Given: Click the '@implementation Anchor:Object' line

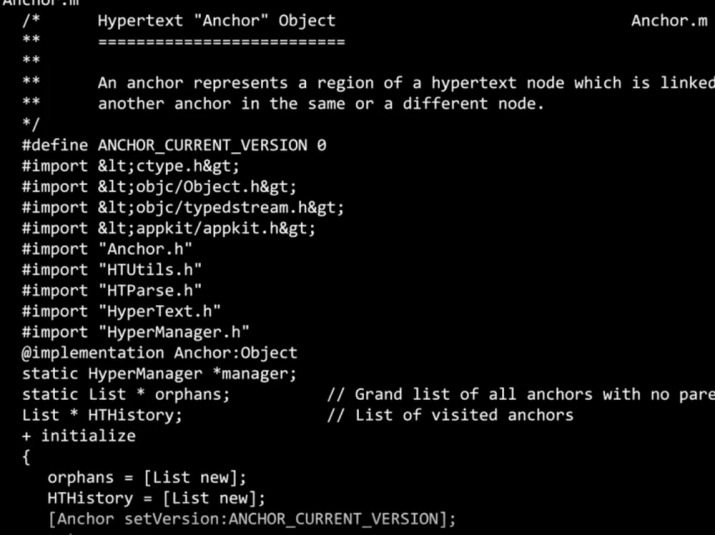Looking at the screenshot, I should (159, 353).
